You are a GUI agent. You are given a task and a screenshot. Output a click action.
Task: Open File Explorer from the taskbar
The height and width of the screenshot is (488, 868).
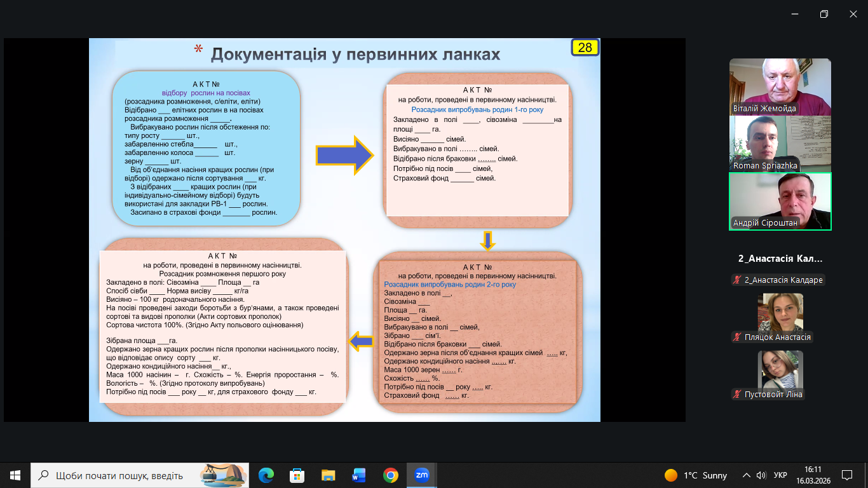(x=328, y=475)
